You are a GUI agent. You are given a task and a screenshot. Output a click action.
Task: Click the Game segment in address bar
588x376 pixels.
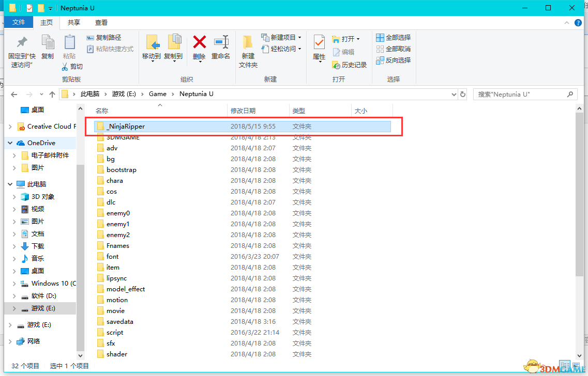pos(157,94)
